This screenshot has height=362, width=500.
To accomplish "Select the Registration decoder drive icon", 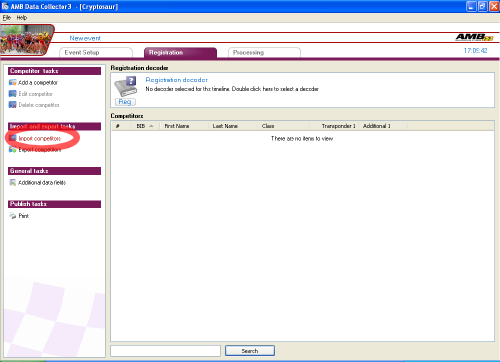I will click(x=126, y=86).
